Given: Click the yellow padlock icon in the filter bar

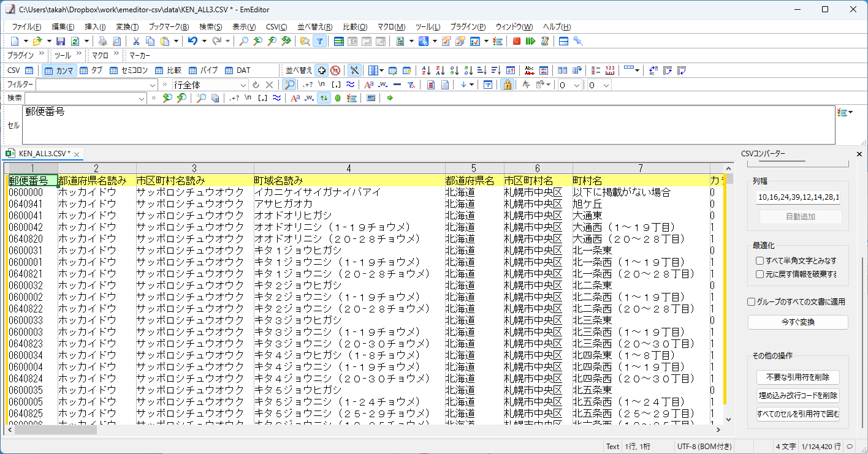Looking at the screenshot, I should coord(508,85).
